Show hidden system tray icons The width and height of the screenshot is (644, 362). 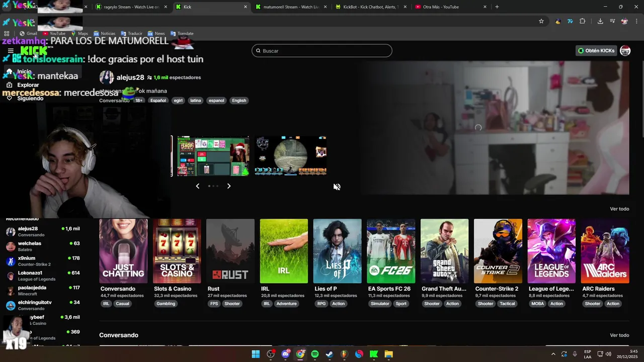click(x=553, y=354)
